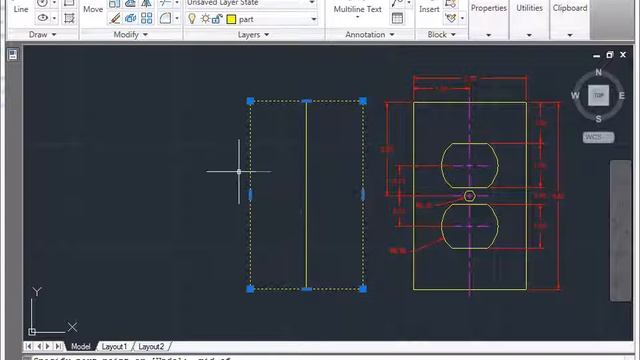Click the Insert block button

429,9
